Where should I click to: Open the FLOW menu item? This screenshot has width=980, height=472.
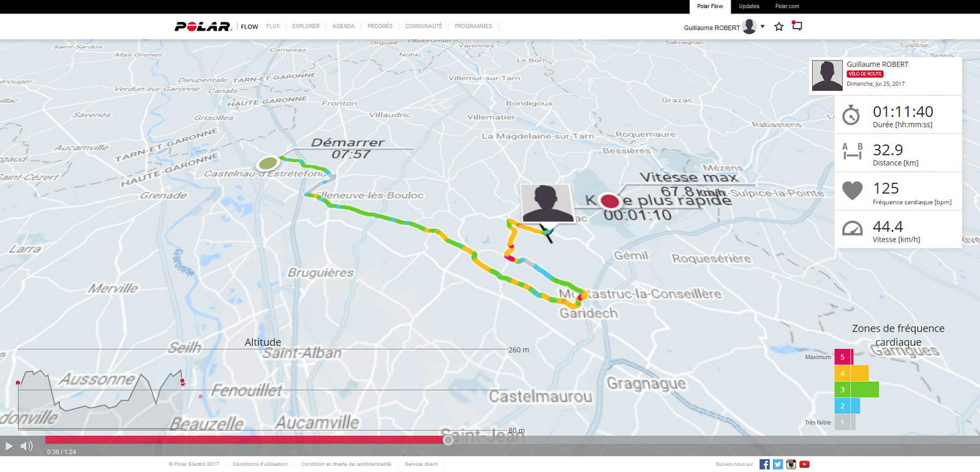tap(249, 26)
